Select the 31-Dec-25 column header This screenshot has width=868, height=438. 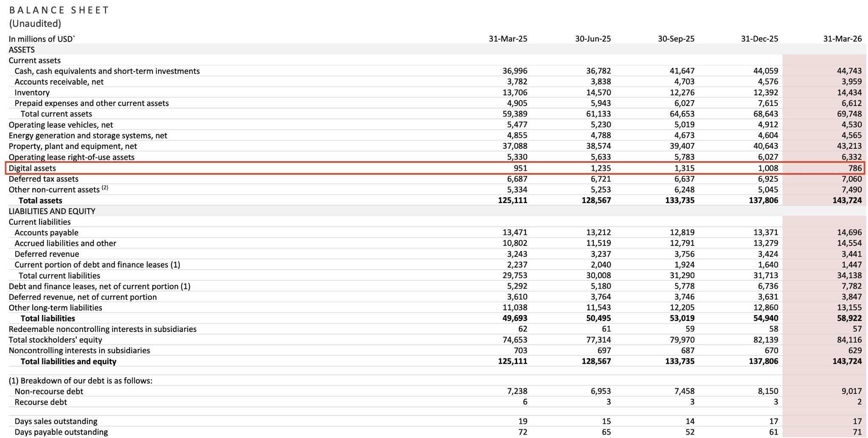(759, 39)
